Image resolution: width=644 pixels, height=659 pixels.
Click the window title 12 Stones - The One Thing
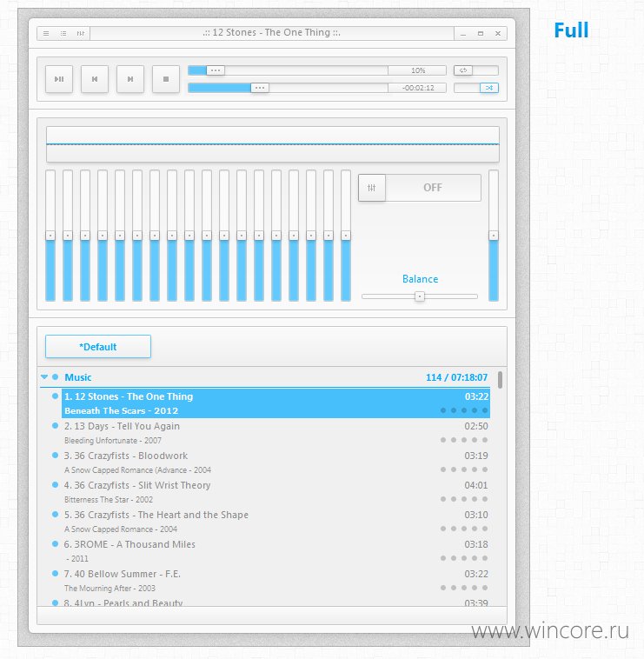(272, 33)
